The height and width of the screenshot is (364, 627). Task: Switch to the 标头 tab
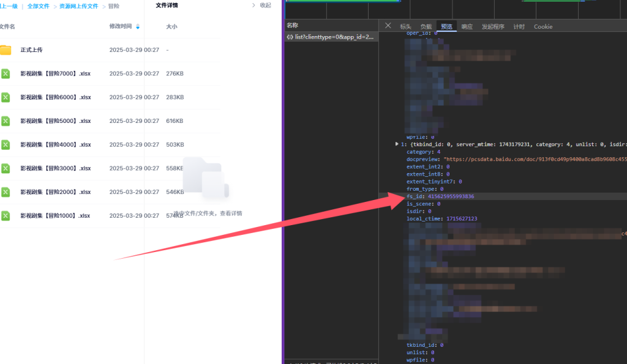(x=405, y=26)
